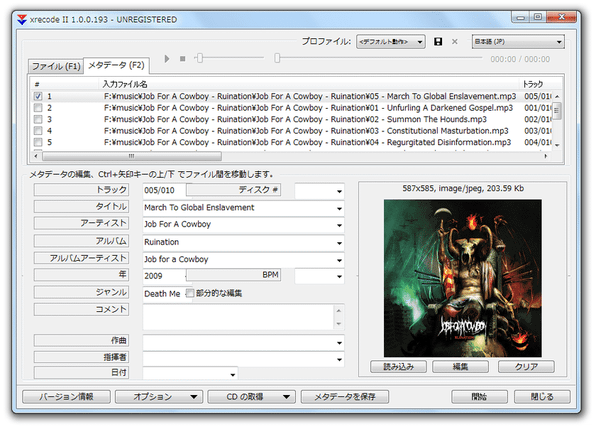This screenshot has width=596, height=427.
Task: Click the stop playback icon
Action: coord(183,59)
